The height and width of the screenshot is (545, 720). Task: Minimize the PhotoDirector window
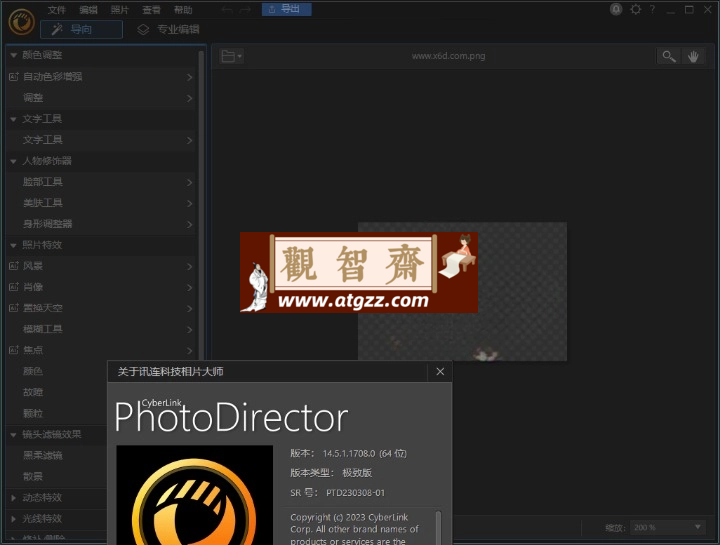point(670,10)
